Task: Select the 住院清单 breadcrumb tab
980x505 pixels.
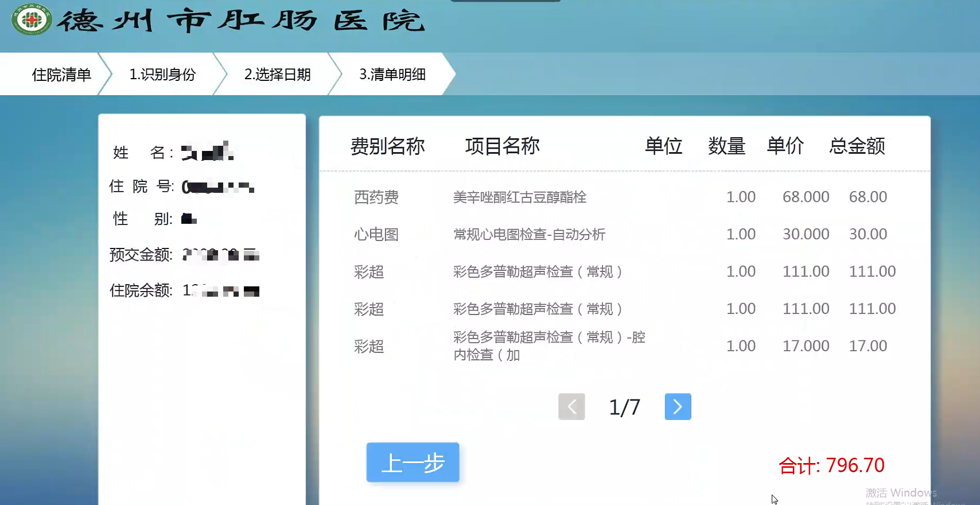Action: (61, 75)
